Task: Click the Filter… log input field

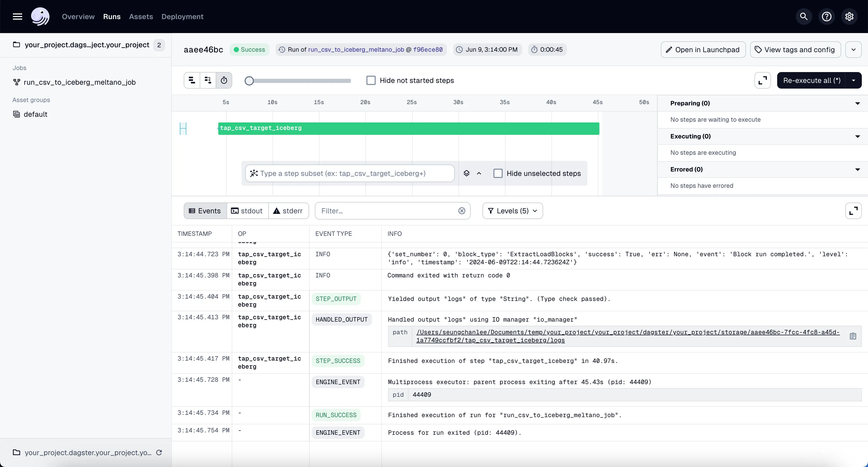Action: coord(392,211)
